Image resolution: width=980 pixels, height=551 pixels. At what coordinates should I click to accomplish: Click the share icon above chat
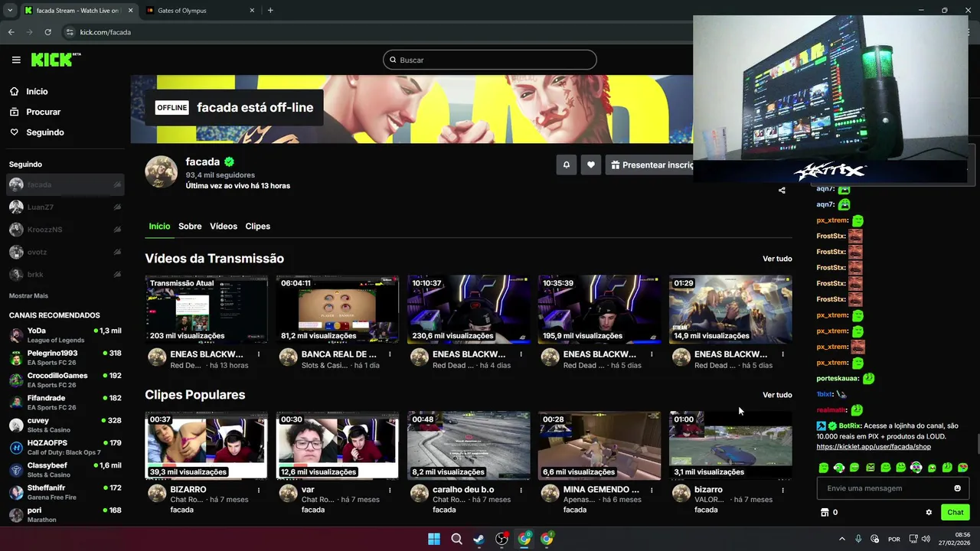tap(782, 190)
